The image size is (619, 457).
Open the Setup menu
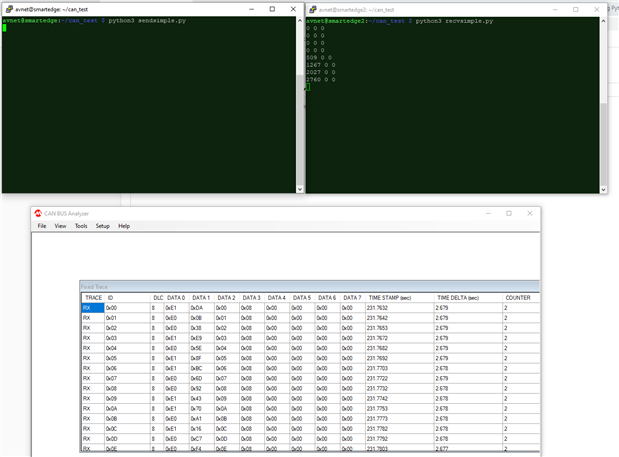point(102,226)
